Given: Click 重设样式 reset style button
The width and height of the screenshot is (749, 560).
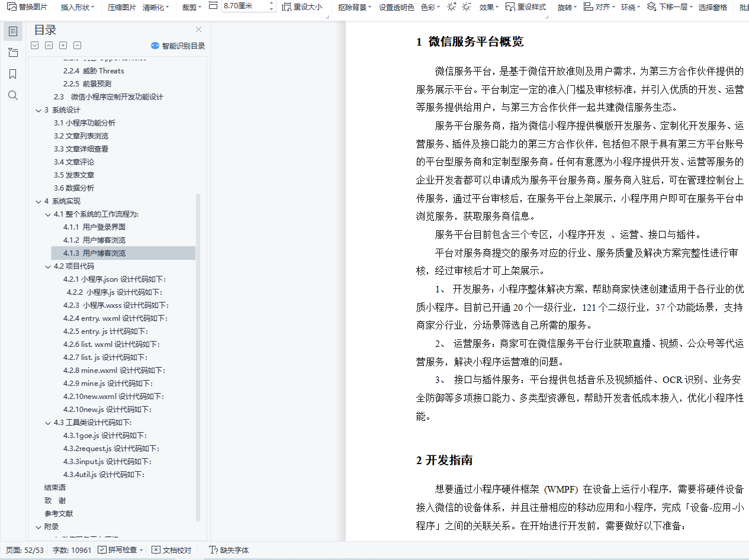Looking at the screenshot, I should tap(526, 7).
